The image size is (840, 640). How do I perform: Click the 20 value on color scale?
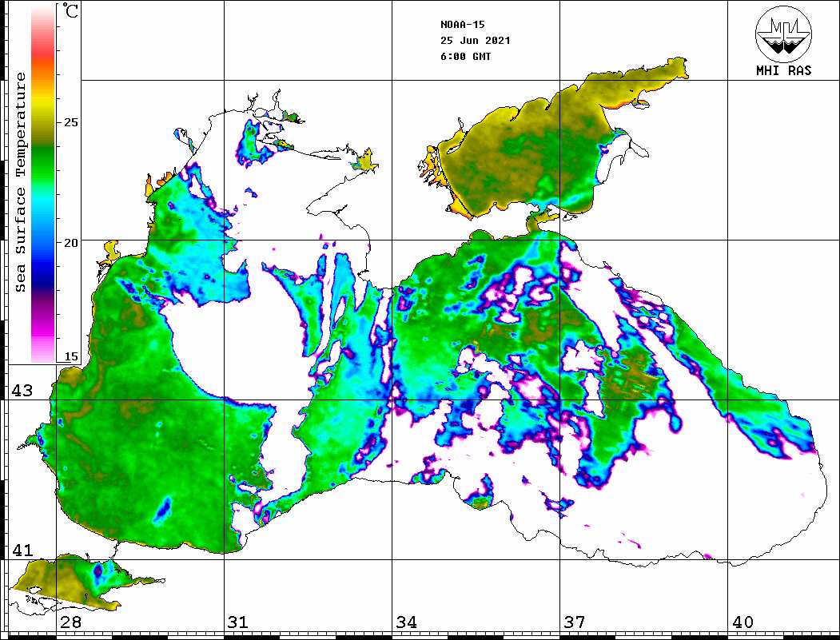[71, 243]
